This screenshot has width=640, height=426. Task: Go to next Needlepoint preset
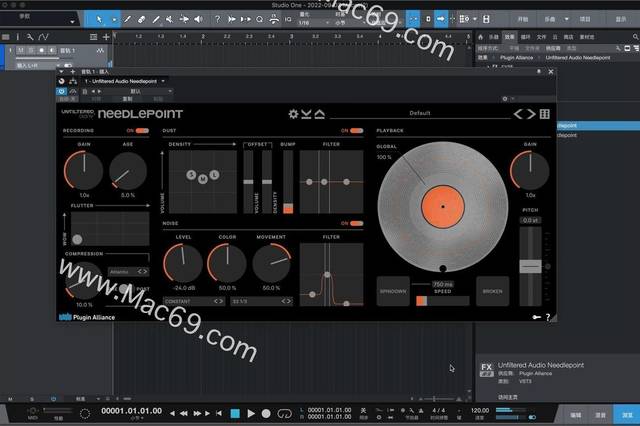[x=531, y=114]
